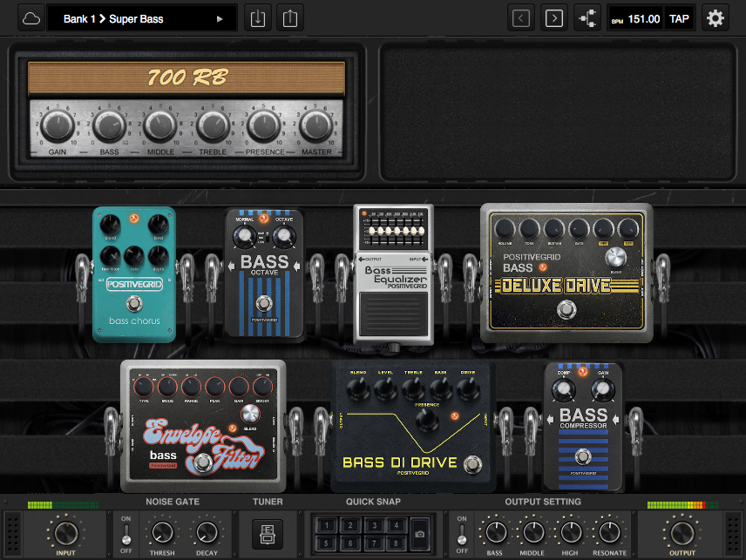Click the download/import preset icon
The image size is (746, 560).
(257, 17)
